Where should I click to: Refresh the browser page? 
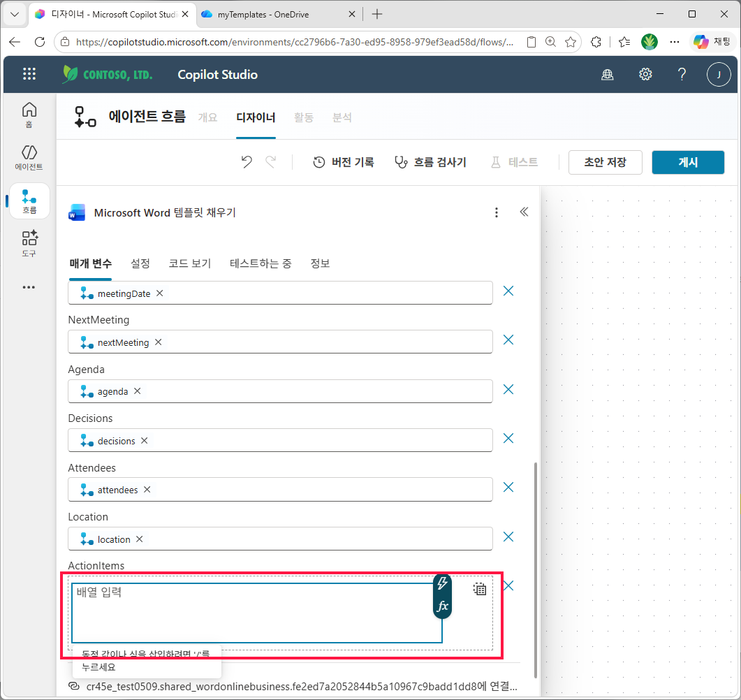[x=41, y=42]
